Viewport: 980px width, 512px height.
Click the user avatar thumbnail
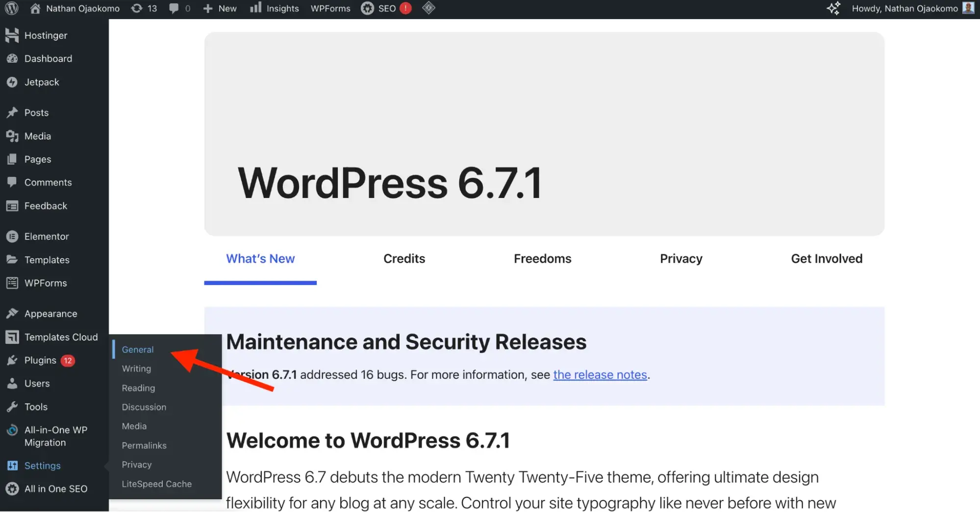pos(968,8)
